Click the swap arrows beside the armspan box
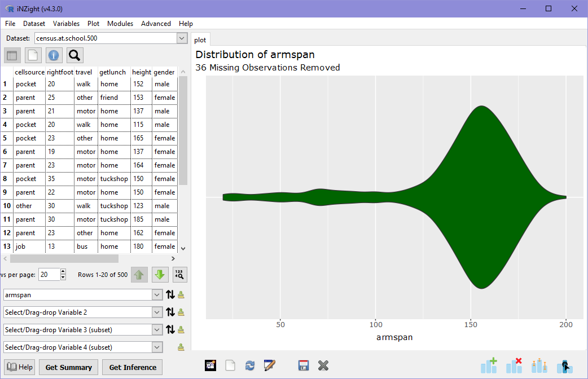The image size is (588, 379). (x=170, y=294)
